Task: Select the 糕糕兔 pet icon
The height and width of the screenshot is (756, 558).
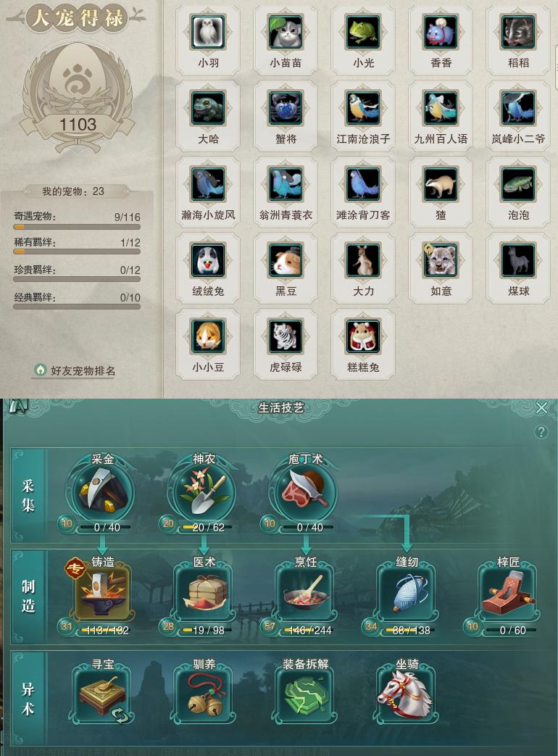Action: 363,336
